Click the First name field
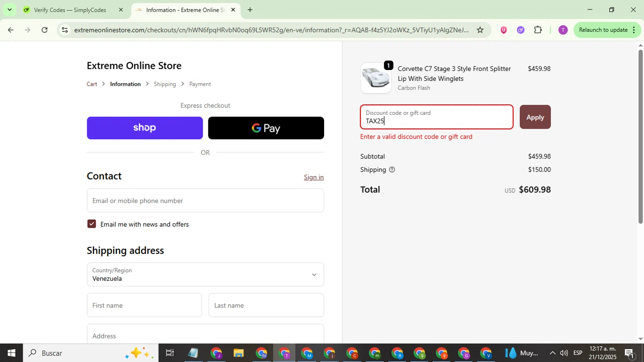 point(144,305)
